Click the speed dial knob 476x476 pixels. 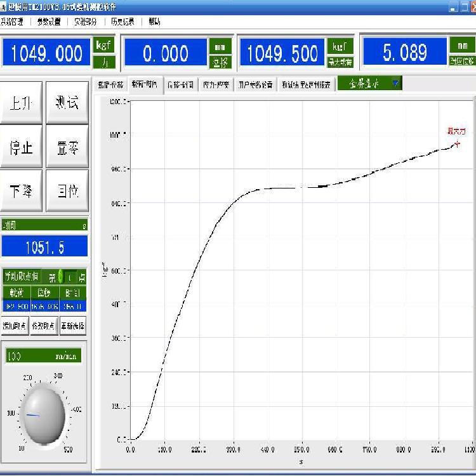point(43,415)
